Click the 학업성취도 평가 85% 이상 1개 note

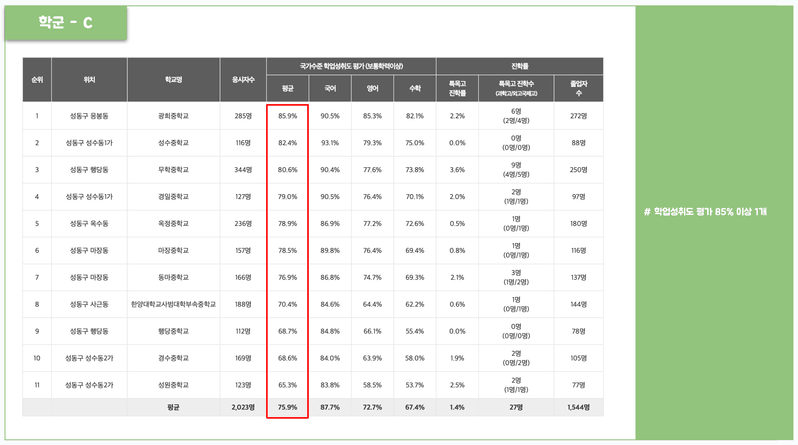[717, 212]
